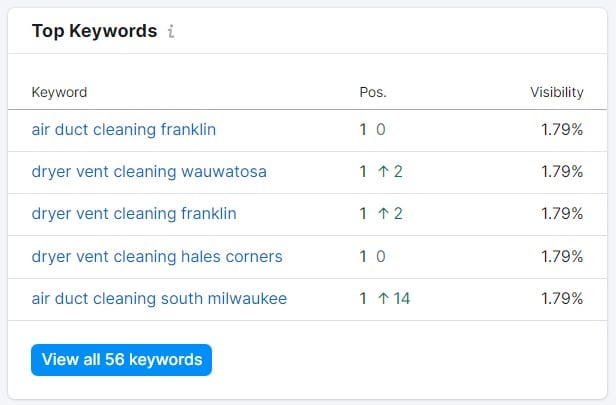The height and width of the screenshot is (405, 616).
Task: Click position change 14 in south milwaukee row
Action: tap(402, 299)
